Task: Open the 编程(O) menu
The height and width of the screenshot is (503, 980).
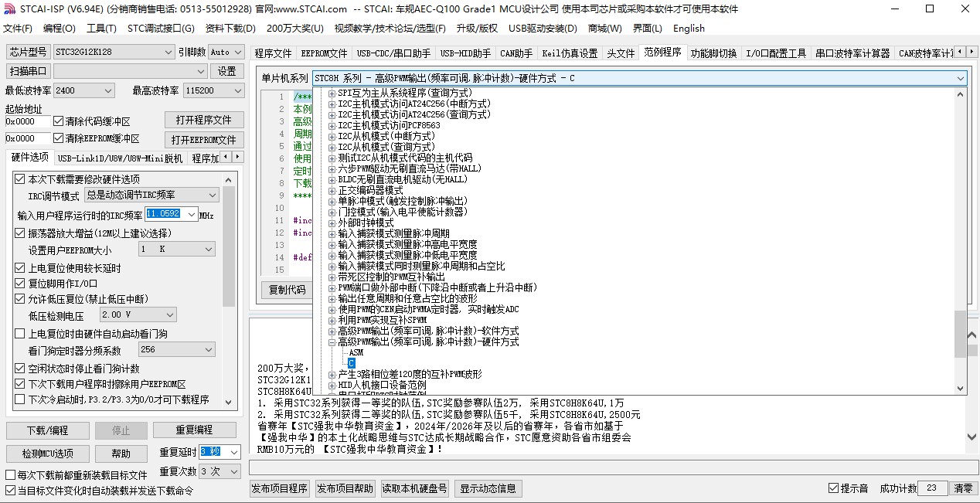Action: (x=60, y=29)
